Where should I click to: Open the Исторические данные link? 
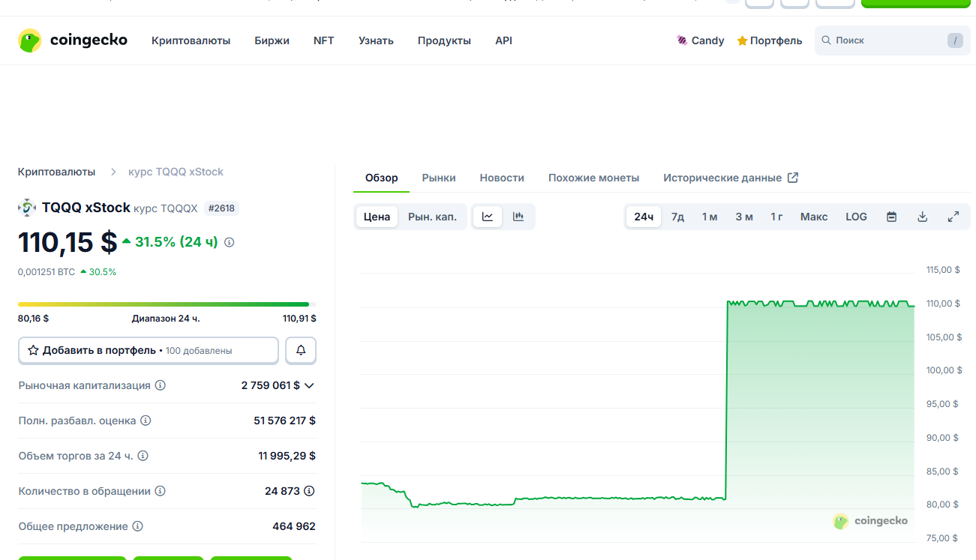[730, 178]
